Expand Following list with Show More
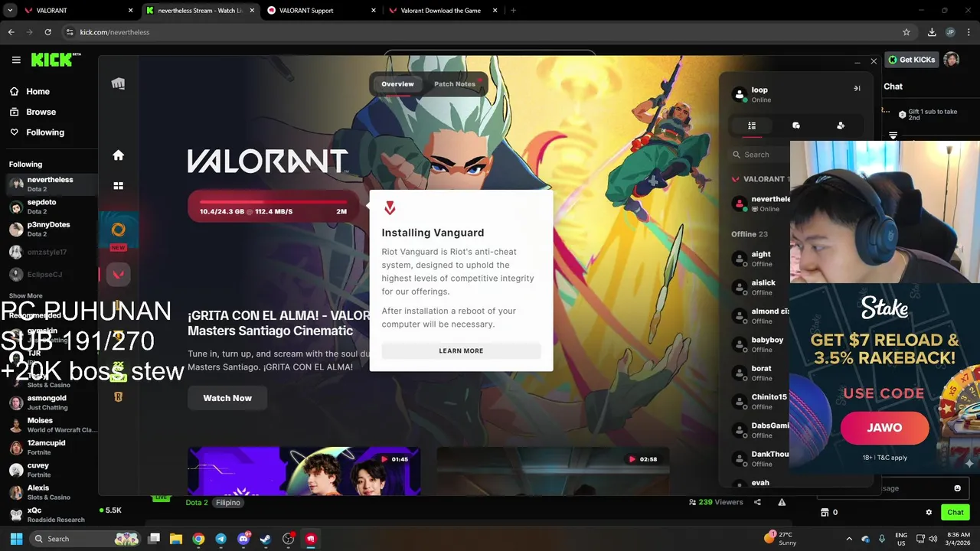The height and width of the screenshot is (551, 980). pos(25,296)
